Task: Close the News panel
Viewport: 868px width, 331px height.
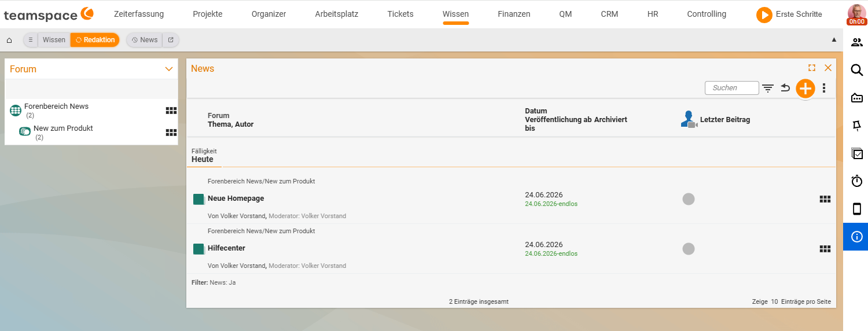Action: tap(828, 68)
